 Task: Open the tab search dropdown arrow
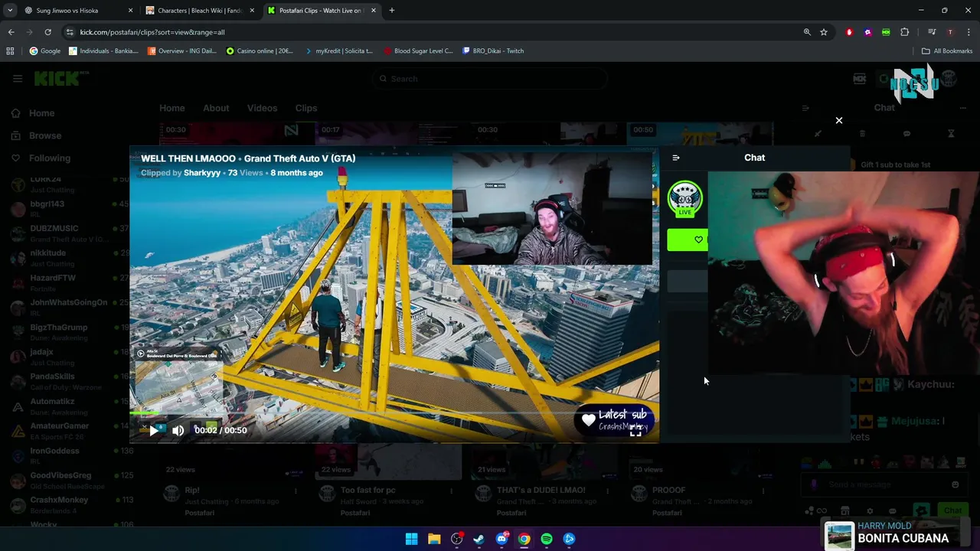[9, 11]
